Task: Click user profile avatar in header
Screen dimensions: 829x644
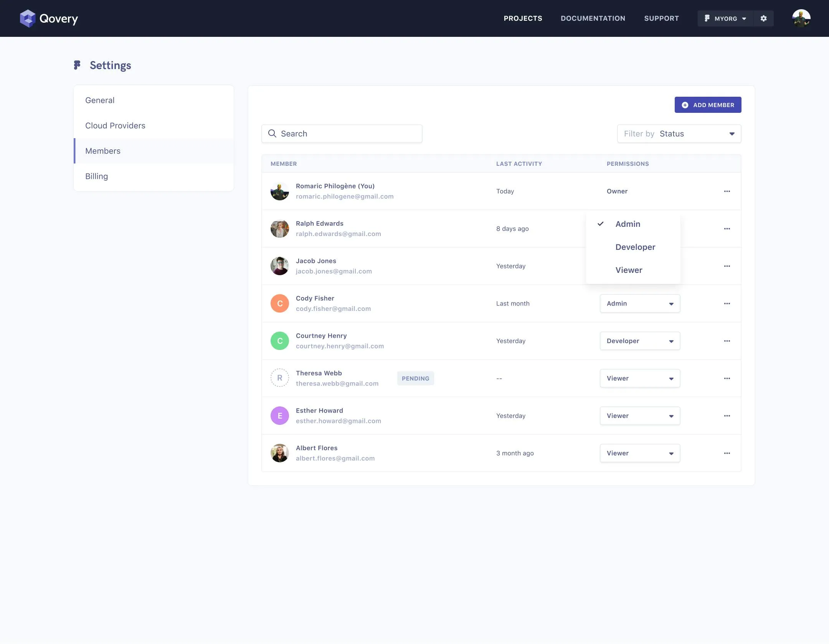Action: tap(801, 18)
